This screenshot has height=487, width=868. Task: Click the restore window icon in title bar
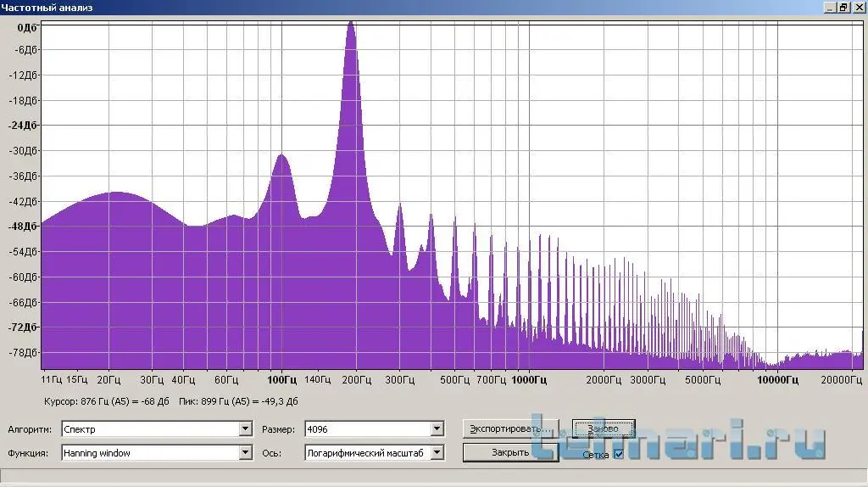pyautogui.click(x=843, y=8)
